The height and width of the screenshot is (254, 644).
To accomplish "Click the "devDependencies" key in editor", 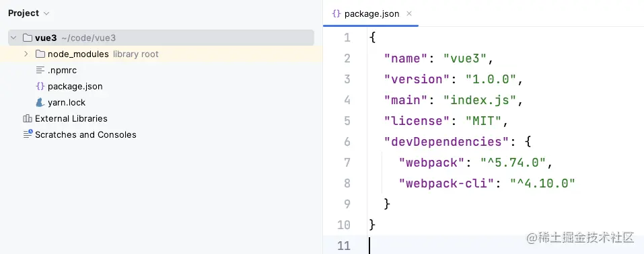I will pyautogui.click(x=443, y=142).
